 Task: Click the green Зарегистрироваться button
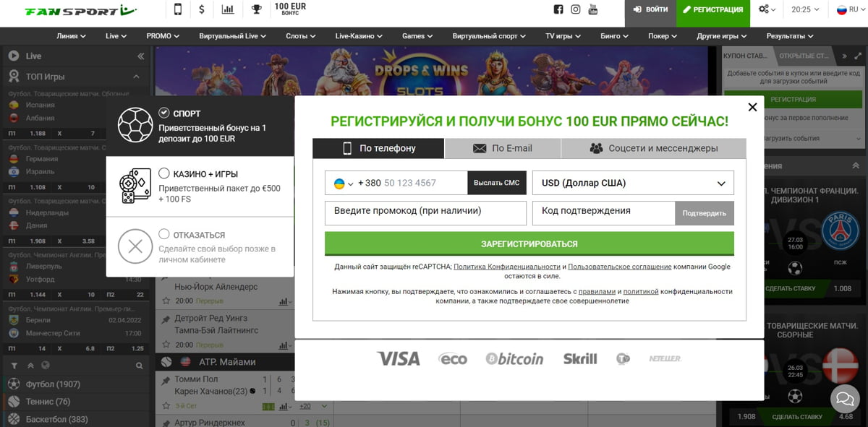(529, 243)
